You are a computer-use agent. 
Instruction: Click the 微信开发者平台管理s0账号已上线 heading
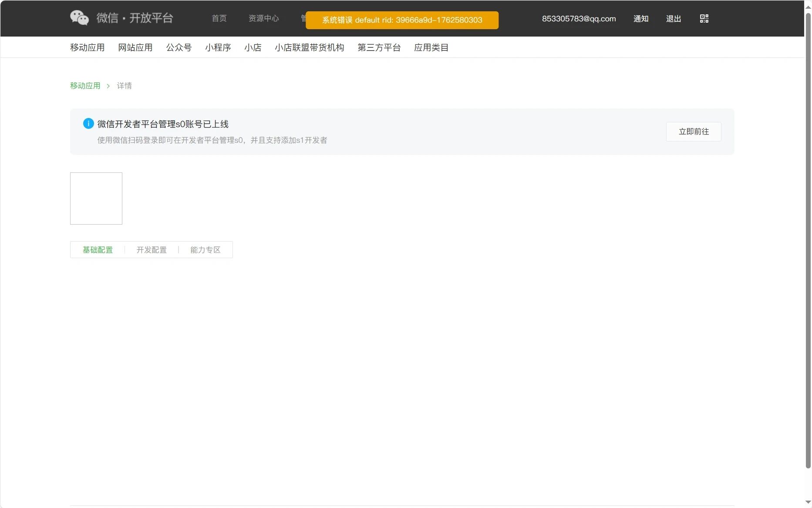click(163, 124)
